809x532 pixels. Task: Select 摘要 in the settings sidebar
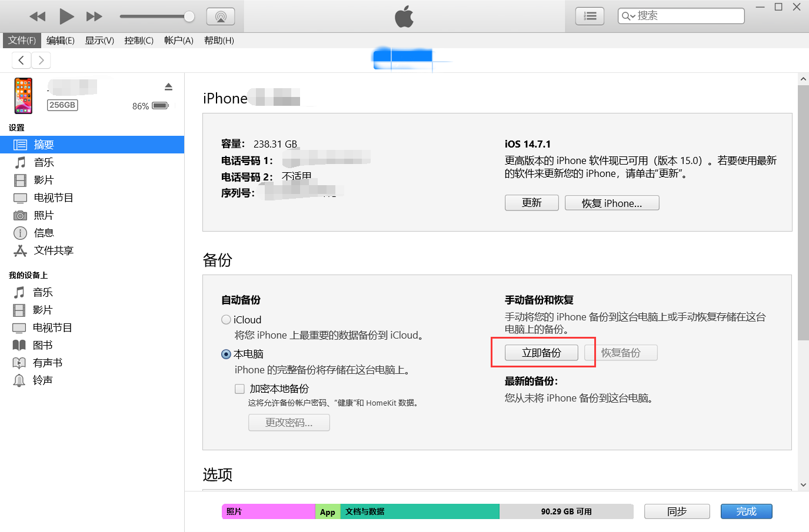(x=92, y=145)
